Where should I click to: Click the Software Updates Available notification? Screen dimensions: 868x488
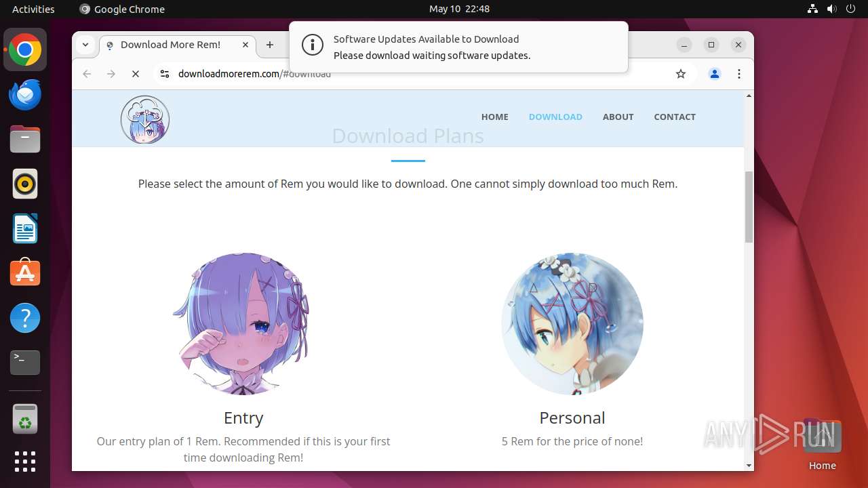pyautogui.click(x=458, y=47)
